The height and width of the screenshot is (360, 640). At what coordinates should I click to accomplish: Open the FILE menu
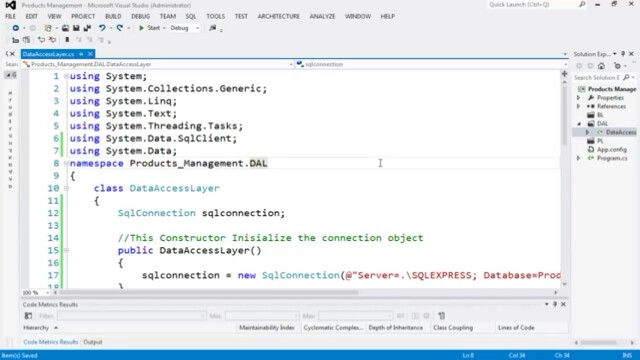[11, 16]
